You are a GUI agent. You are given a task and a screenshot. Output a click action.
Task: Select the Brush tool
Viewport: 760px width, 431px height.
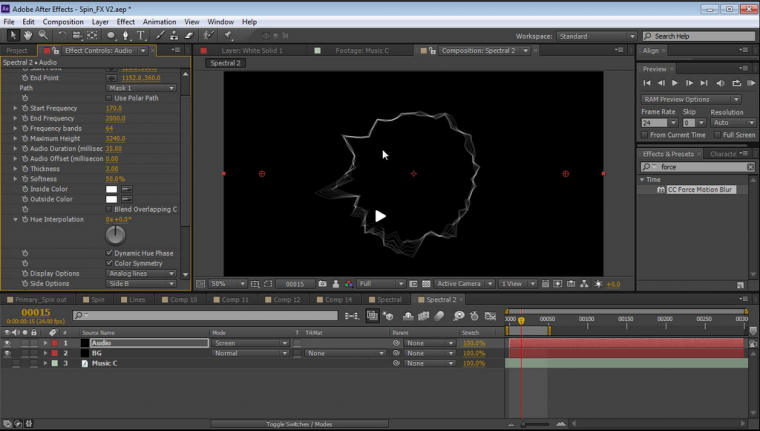158,35
